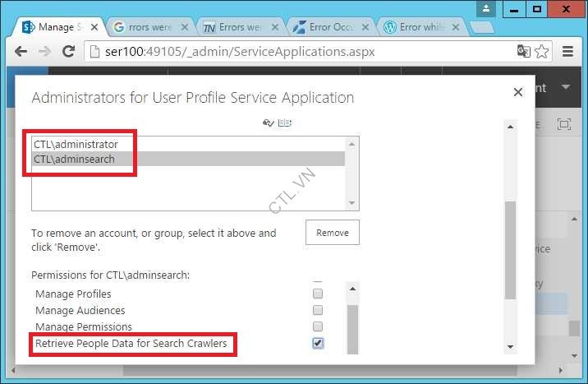Click the browser Back arrow
This screenshot has height=384, width=588.
[20, 51]
